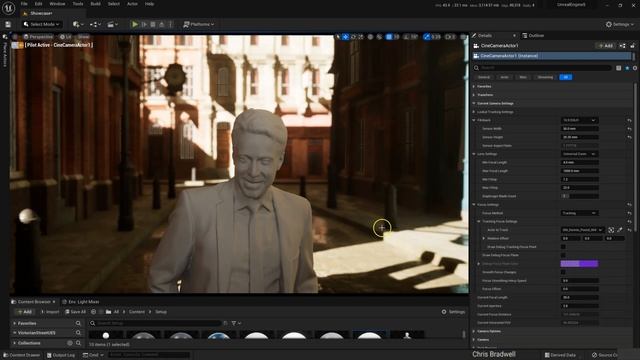Toggle viewport grid snapping
This screenshot has height=360, width=640.
pyautogui.click(x=389, y=37)
